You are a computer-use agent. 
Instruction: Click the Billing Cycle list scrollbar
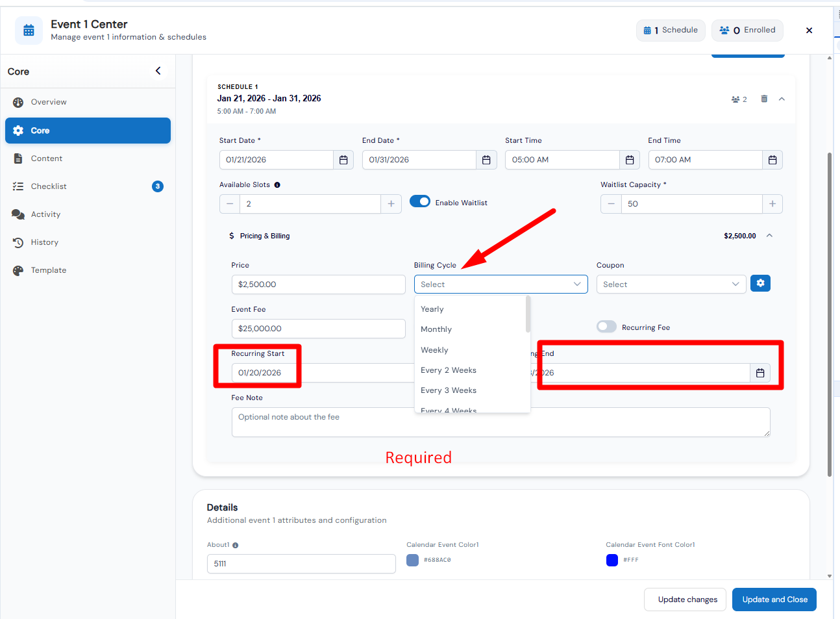pos(528,314)
